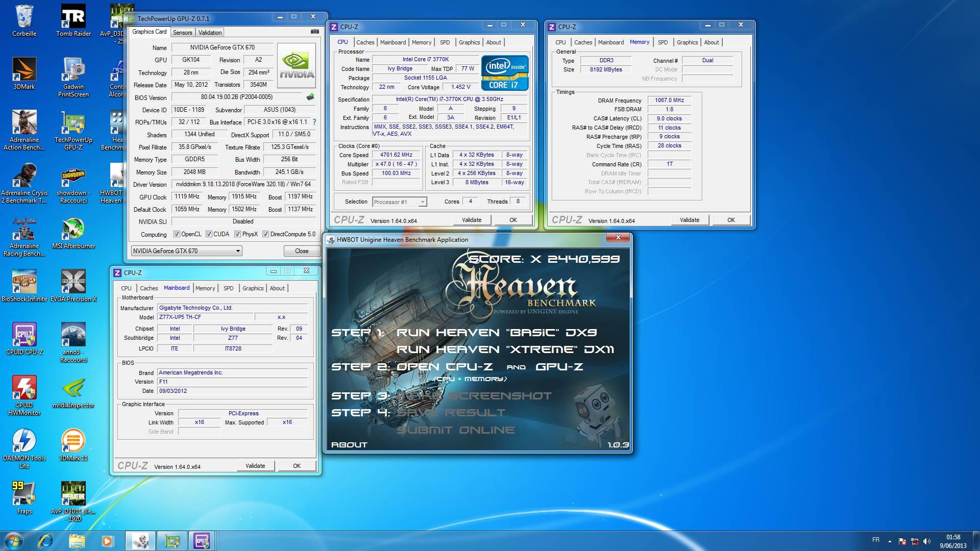
Task: Open Internet Explorer from the taskbar
Action: 45,541
